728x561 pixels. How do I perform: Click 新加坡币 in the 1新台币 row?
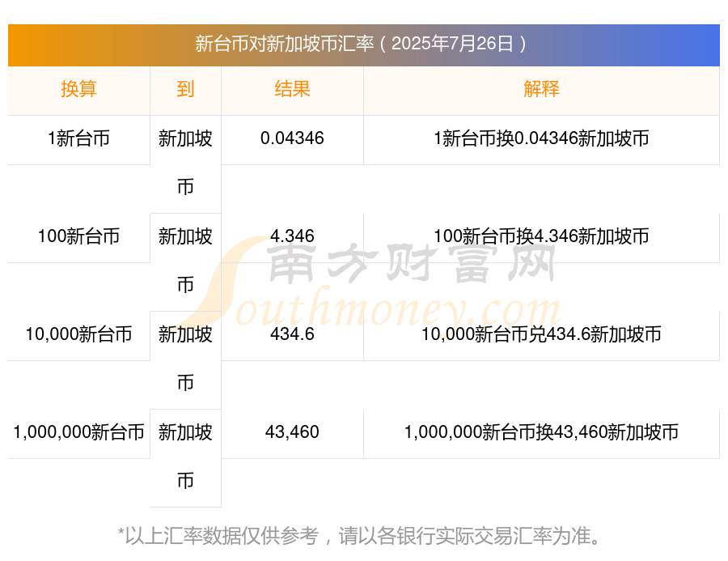[185, 163]
